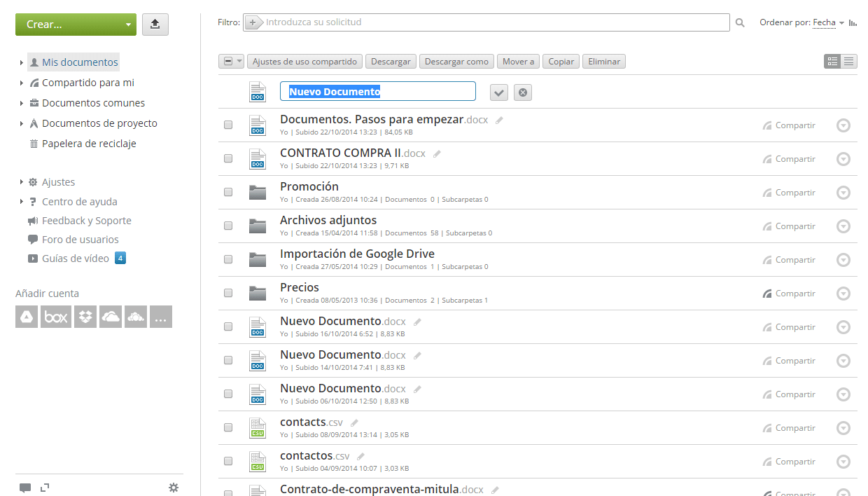
Task: Click the Mover a button
Action: pos(518,62)
